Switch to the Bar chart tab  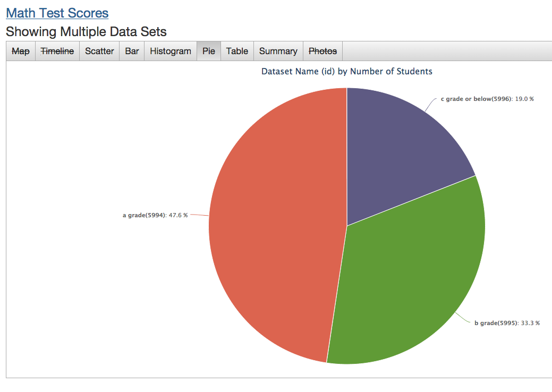(x=132, y=51)
